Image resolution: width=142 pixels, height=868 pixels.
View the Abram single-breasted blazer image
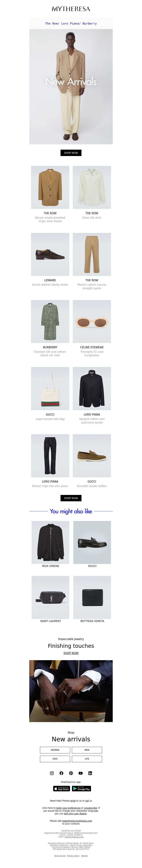point(50,187)
